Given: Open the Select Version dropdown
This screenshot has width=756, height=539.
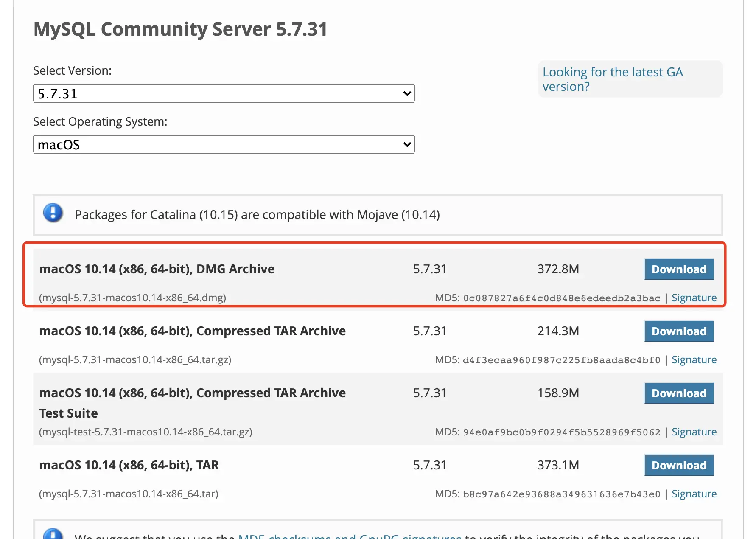Looking at the screenshot, I should coord(224,93).
